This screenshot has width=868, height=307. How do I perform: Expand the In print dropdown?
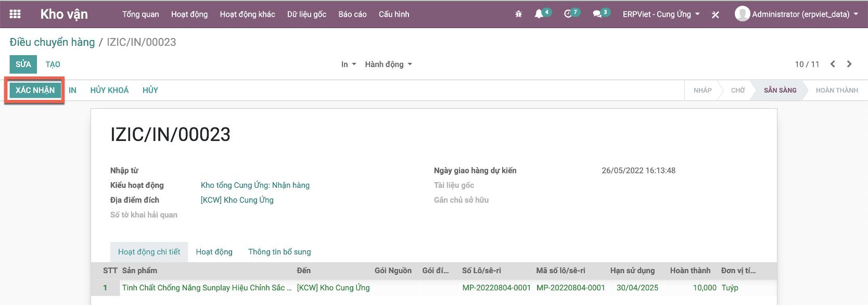coord(348,65)
